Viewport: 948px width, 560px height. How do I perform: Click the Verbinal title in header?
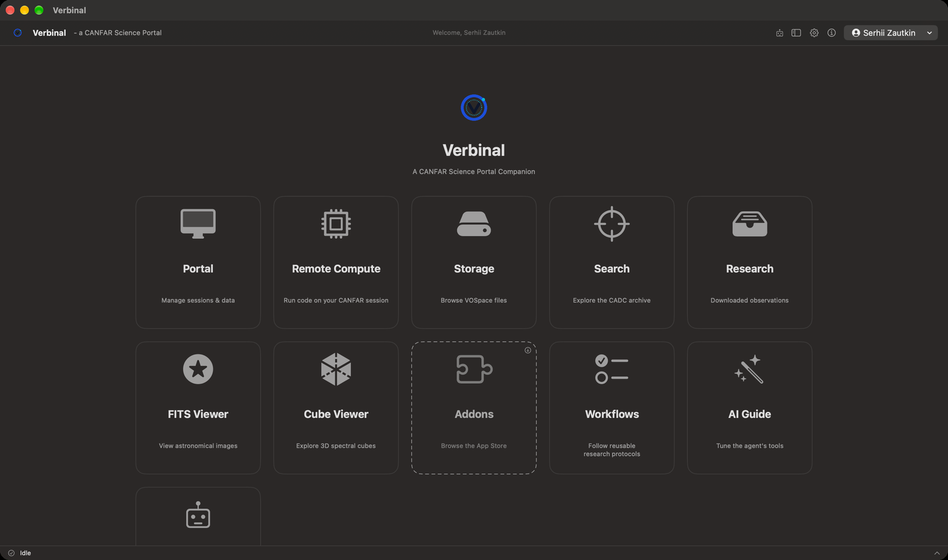click(49, 33)
